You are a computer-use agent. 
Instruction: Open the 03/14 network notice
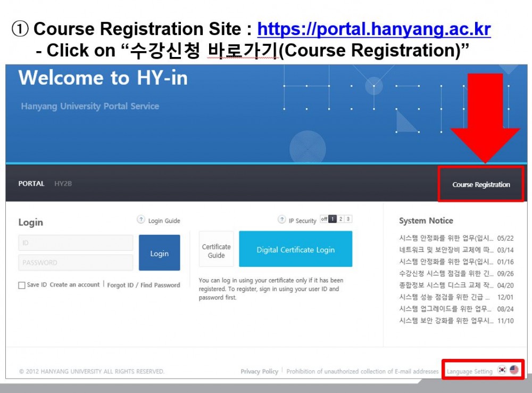[x=456, y=250]
